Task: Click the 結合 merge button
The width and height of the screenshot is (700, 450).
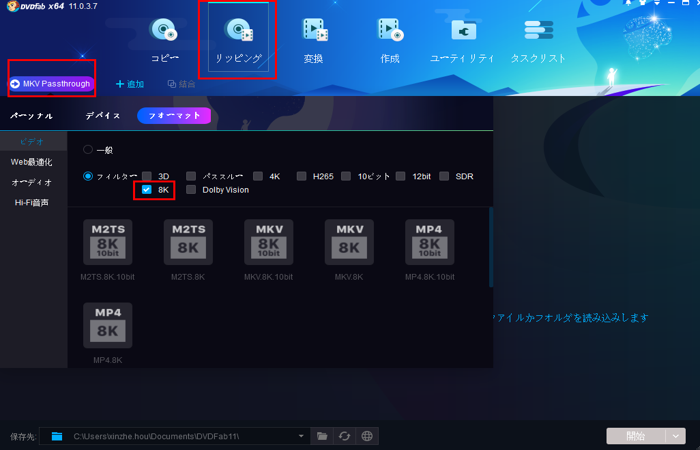Action: pos(181,84)
